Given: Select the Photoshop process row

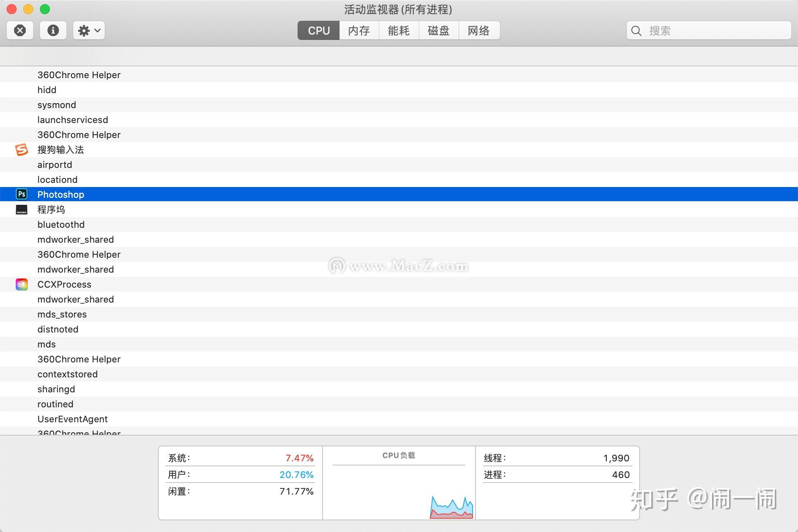Looking at the screenshot, I should 399,194.
